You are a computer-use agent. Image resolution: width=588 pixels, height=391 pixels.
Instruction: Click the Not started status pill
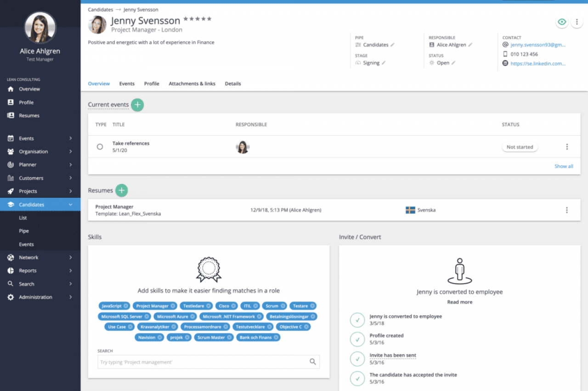(520, 147)
